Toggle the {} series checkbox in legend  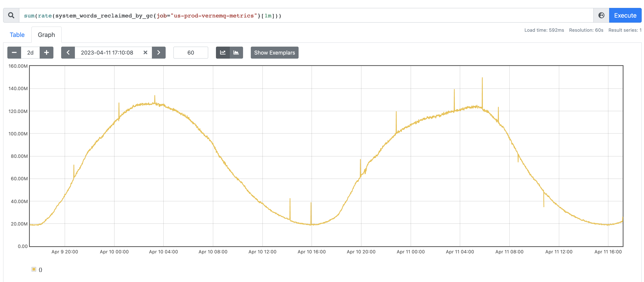[x=34, y=269]
